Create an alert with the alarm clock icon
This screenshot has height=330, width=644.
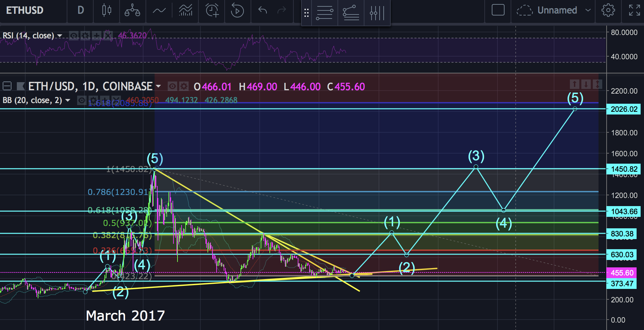point(212,10)
